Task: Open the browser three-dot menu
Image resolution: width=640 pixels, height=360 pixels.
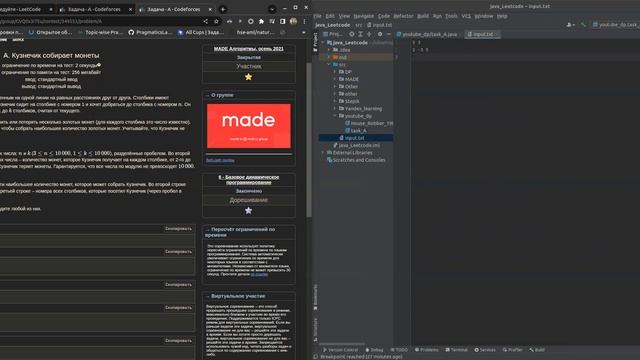Action: 304,21
